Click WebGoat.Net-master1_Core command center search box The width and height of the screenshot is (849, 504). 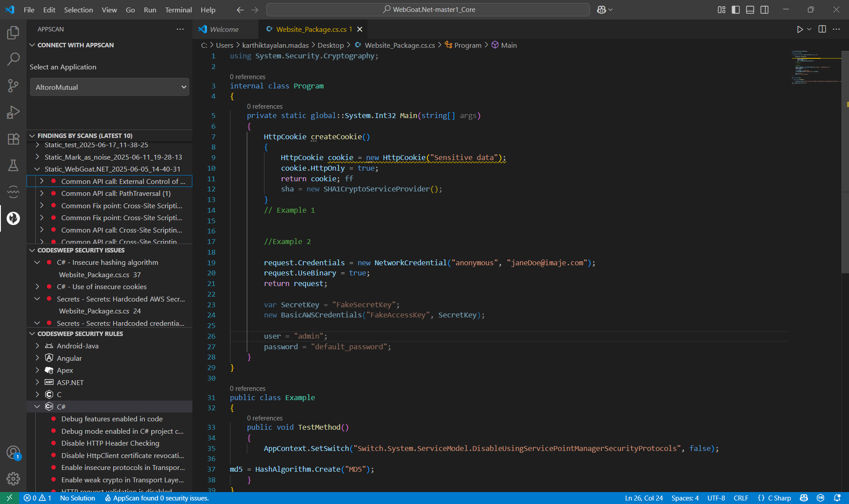[x=428, y=10]
